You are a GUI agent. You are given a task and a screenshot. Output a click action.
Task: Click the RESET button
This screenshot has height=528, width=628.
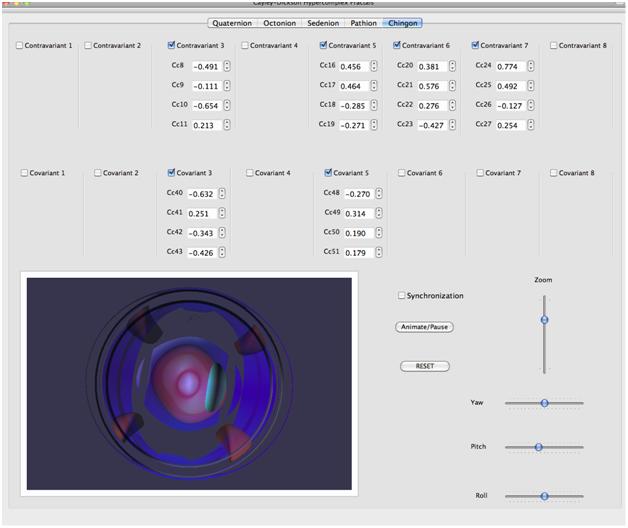[x=425, y=366]
